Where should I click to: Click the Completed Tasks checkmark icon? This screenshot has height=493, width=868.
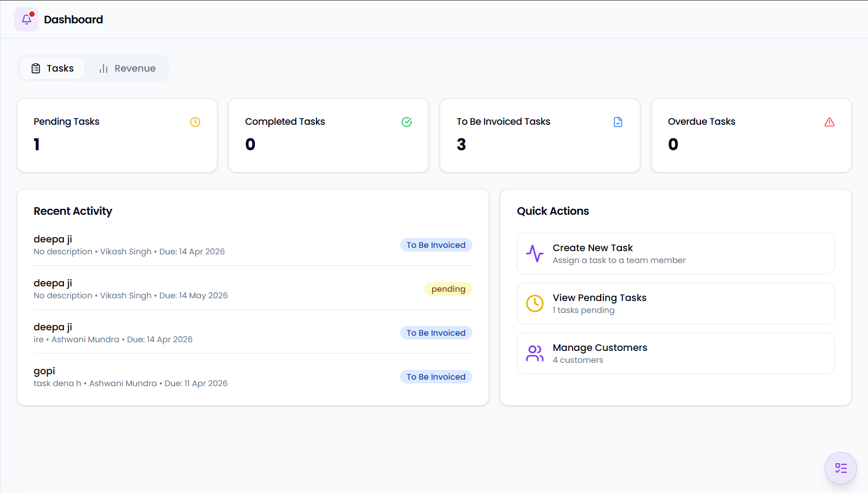[407, 122]
